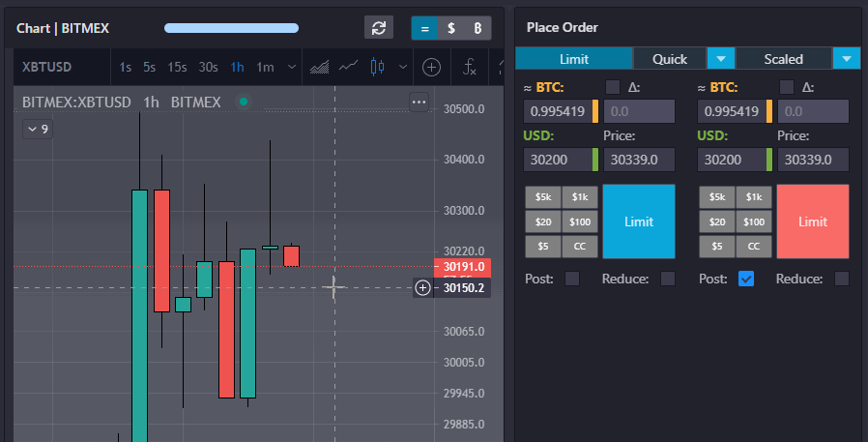Click the sell-side CC button
Viewport: 868px width, 442px height.
coord(754,247)
